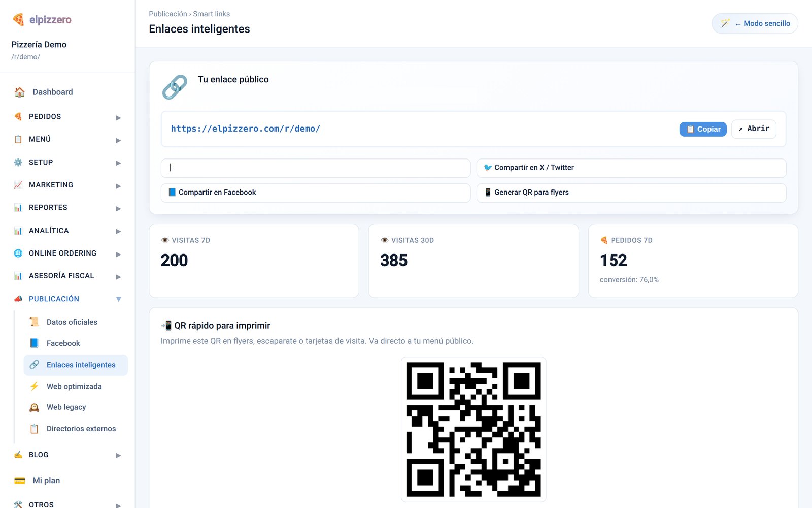Expand the OTROS section arrow
Viewport: 812px width, 508px height.
pos(118,505)
